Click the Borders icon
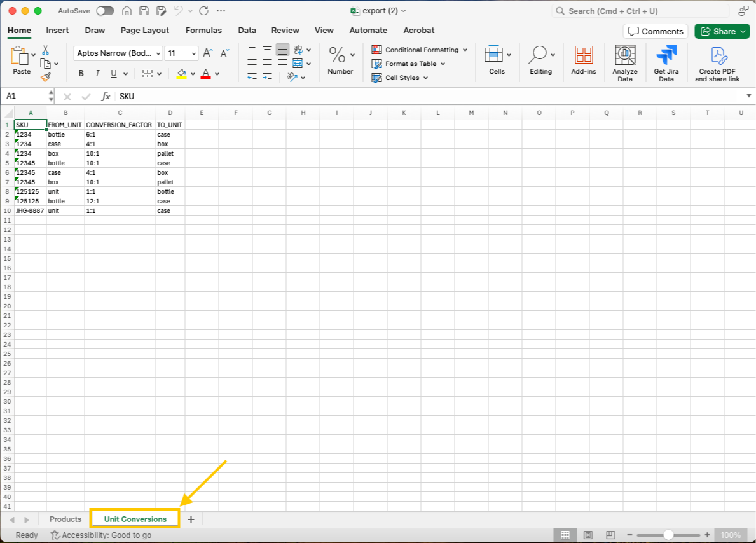This screenshot has width=756, height=543. tap(148, 73)
